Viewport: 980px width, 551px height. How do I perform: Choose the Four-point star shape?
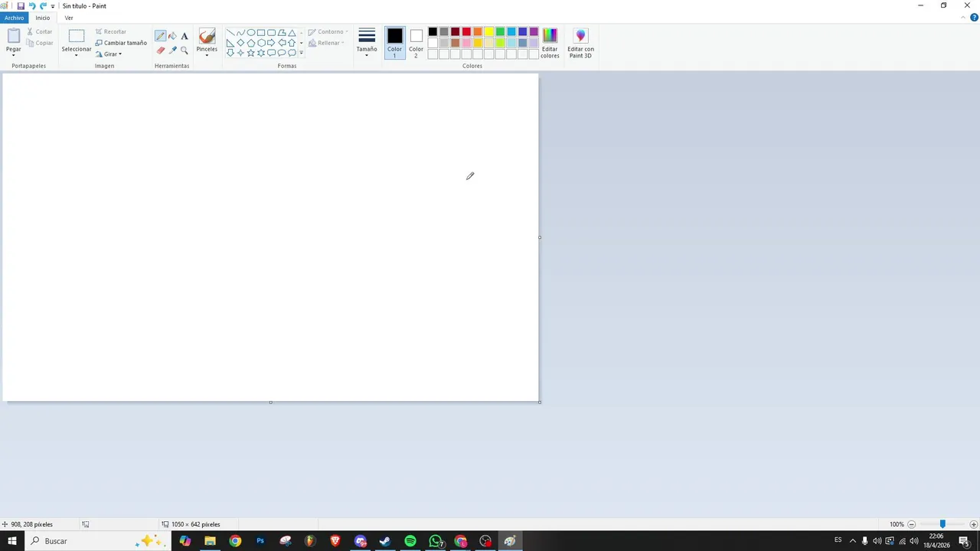pos(240,53)
